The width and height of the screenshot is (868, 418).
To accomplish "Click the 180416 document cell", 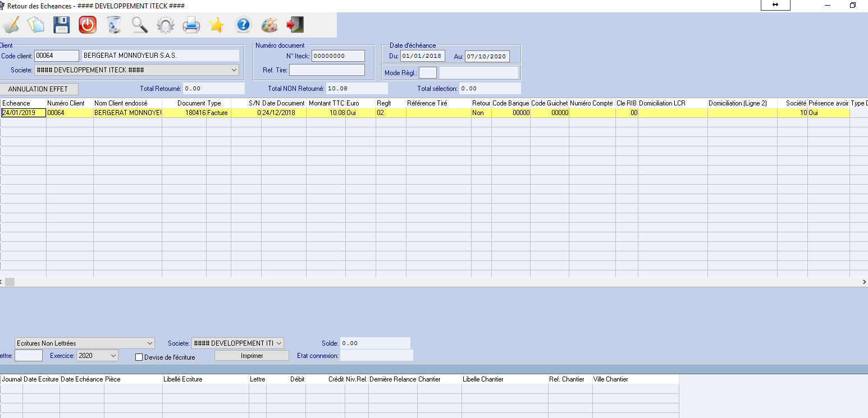I will (184, 113).
